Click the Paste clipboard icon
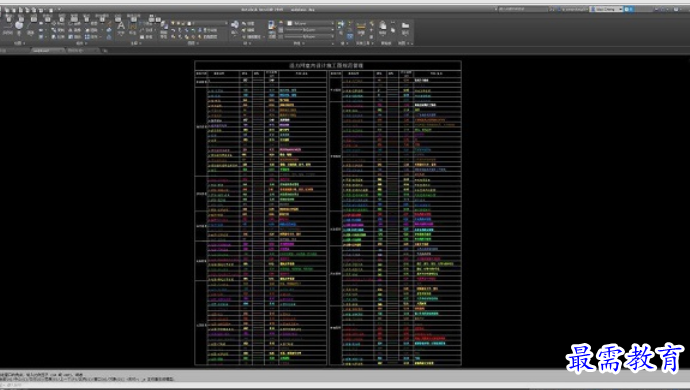 (383, 26)
